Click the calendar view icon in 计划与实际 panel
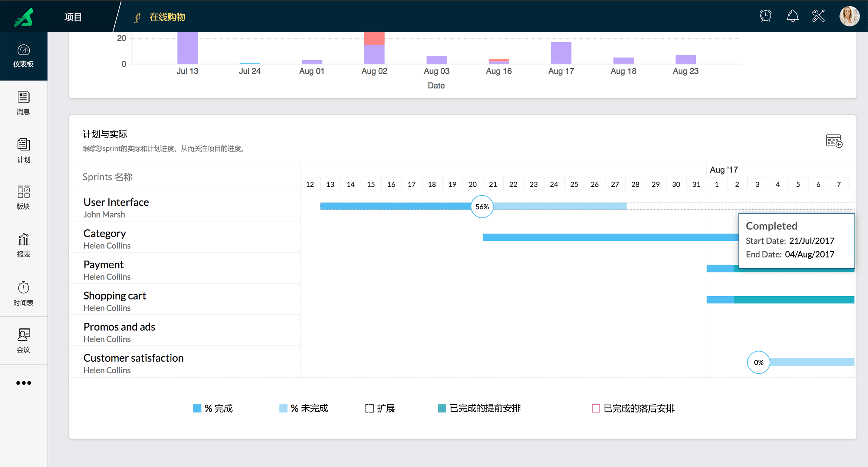The height and width of the screenshot is (467, 868). (x=834, y=141)
